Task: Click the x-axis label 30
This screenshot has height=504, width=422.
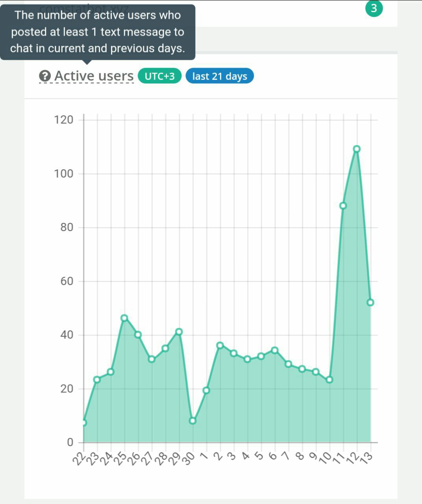Action: click(x=189, y=458)
